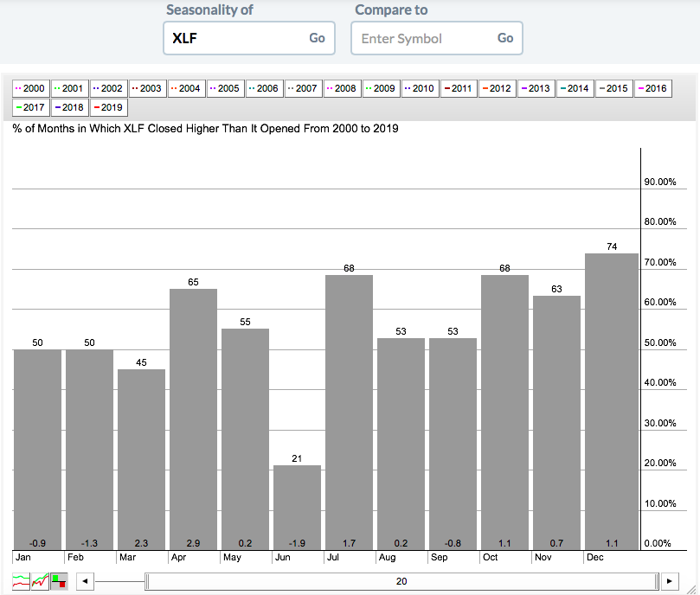
Task: Click the 50.00% axis label
Action: click(660, 342)
